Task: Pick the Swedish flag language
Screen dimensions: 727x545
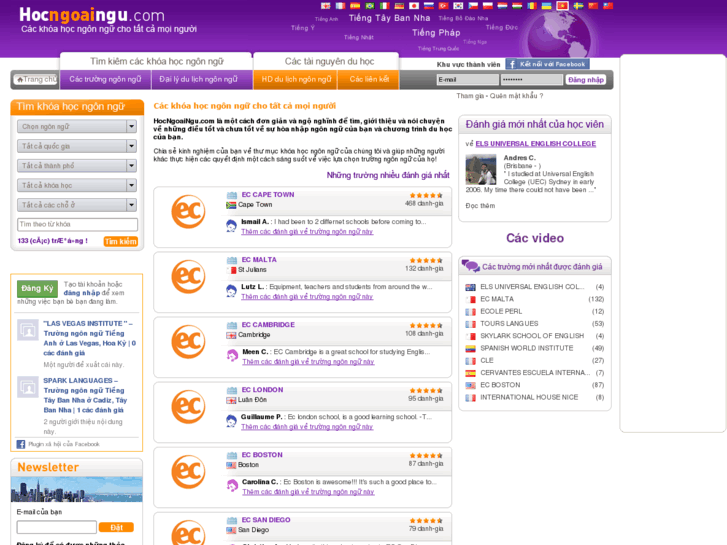Action: (578, 6)
